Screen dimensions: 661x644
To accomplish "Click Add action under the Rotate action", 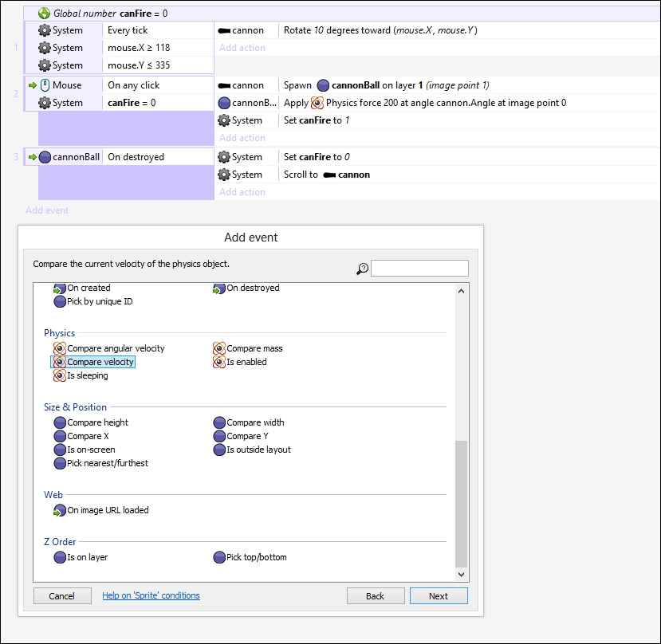I will click(x=242, y=48).
